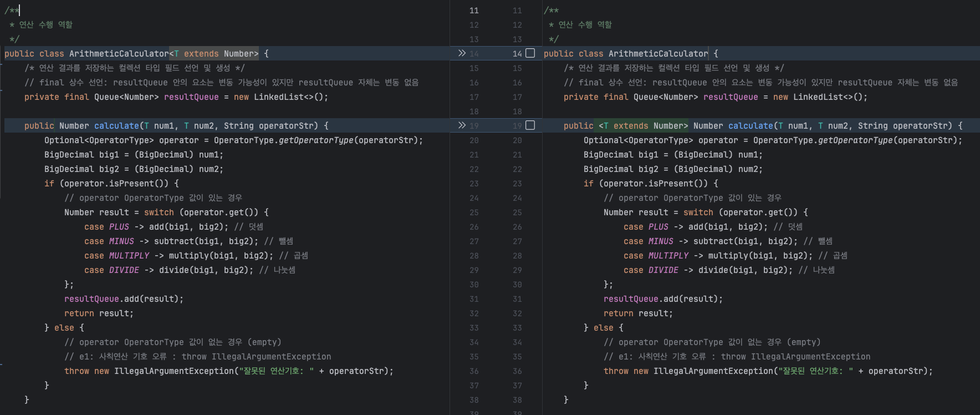Viewport: 980px width, 415px height.
Task: Click 'getOperatorType' call in the left pane
Action: [x=316, y=140]
